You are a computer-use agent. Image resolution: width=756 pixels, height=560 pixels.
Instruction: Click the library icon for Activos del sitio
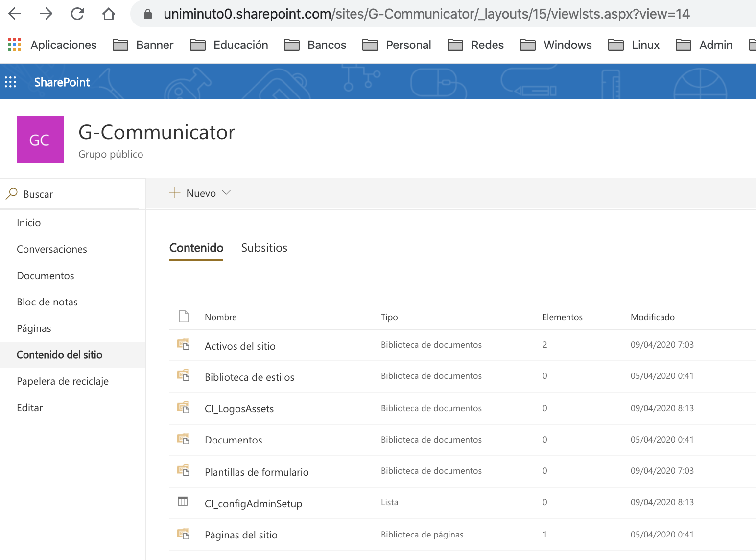point(183,344)
